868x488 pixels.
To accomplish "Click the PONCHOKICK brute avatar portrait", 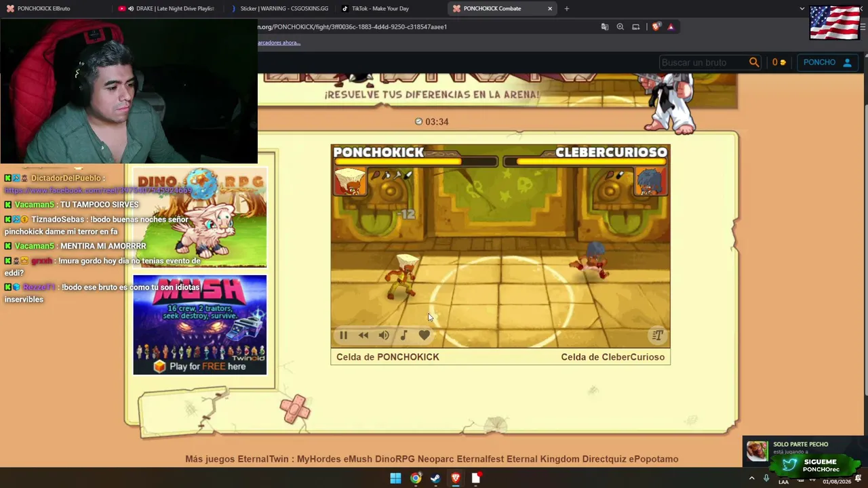I will click(350, 182).
